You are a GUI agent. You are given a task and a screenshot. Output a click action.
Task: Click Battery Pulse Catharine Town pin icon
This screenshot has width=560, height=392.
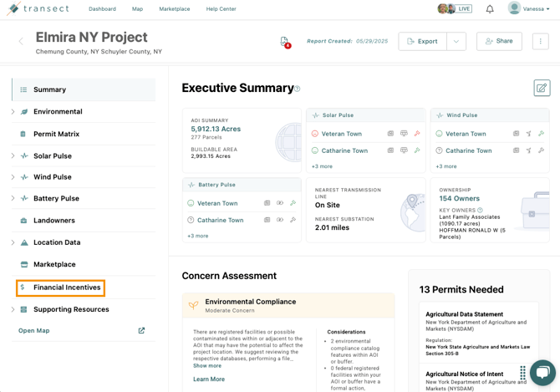point(293,220)
